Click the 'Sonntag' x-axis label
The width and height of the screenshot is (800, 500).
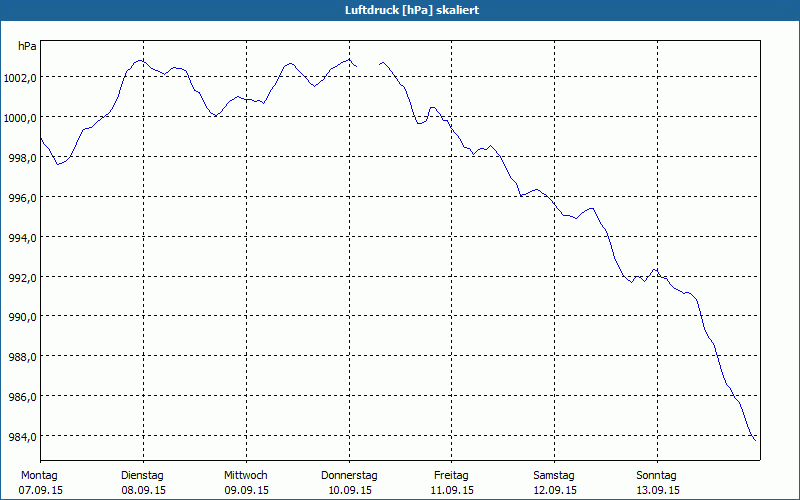(x=656, y=476)
